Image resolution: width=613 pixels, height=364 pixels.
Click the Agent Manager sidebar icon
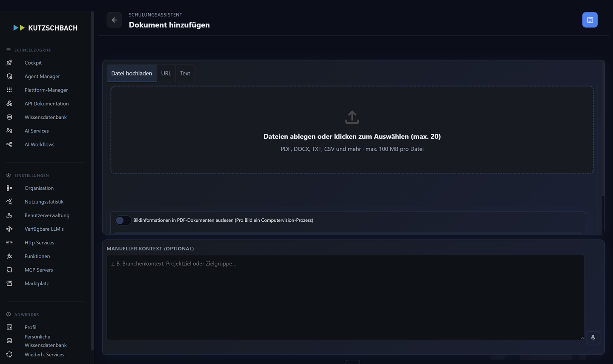point(9,76)
